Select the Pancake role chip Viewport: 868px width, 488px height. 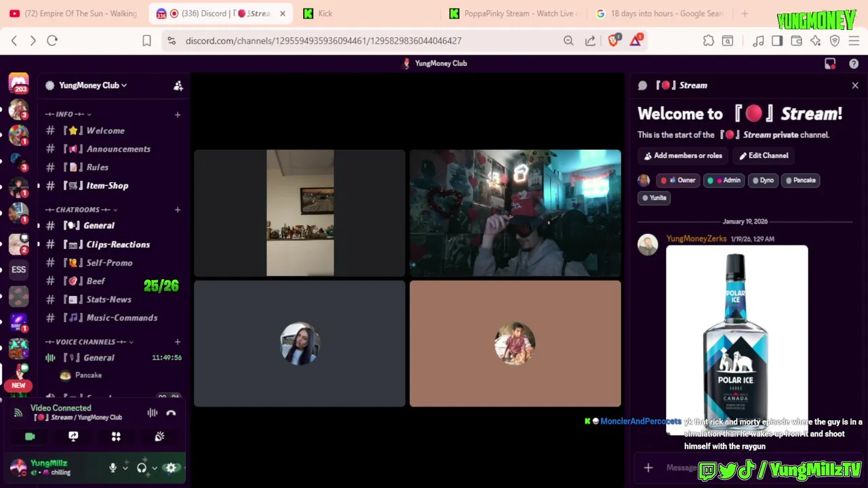pos(801,180)
